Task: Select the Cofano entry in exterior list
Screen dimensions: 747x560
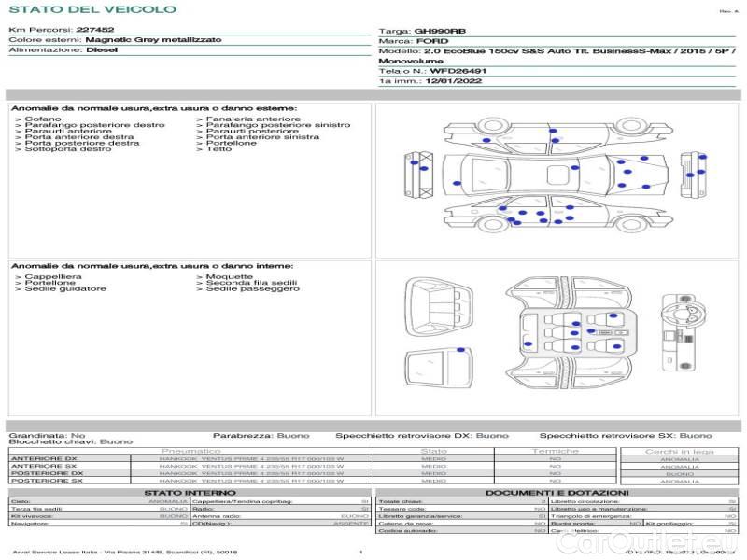Action: pos(43,119)
